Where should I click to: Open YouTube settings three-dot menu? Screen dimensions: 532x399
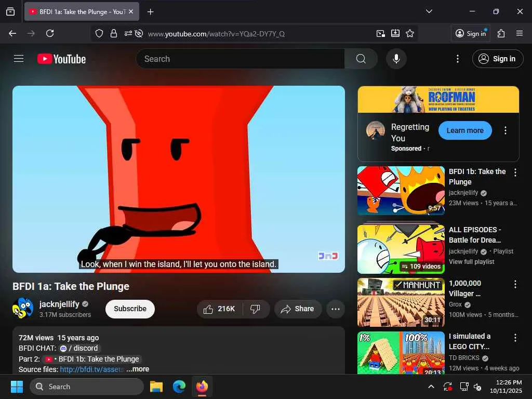tap(457, 59)
